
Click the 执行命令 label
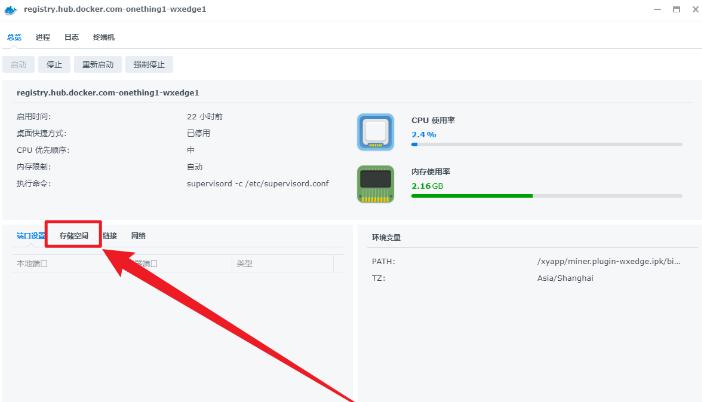(x=34, y=184)
